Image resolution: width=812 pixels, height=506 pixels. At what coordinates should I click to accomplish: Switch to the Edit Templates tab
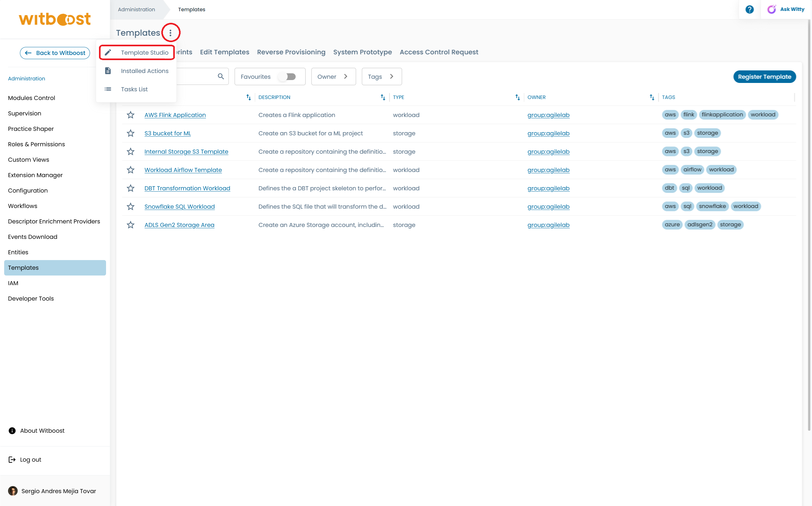tap(224, 52)
